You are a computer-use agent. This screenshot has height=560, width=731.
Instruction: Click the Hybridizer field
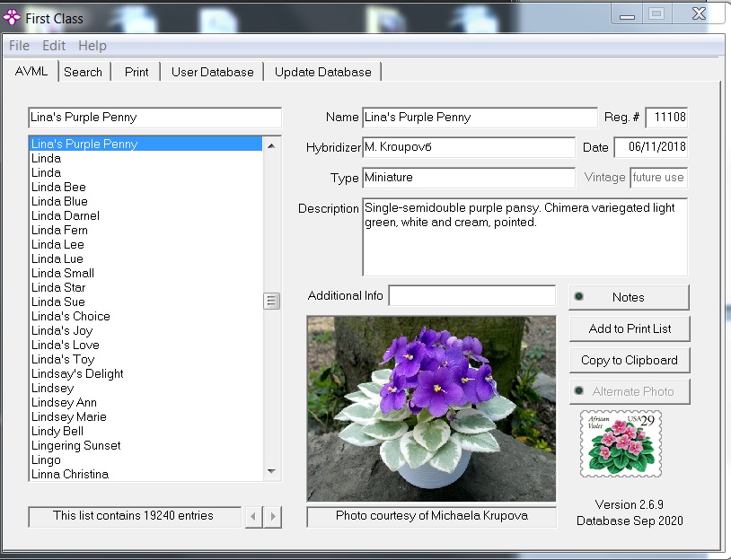pos(469,147)
